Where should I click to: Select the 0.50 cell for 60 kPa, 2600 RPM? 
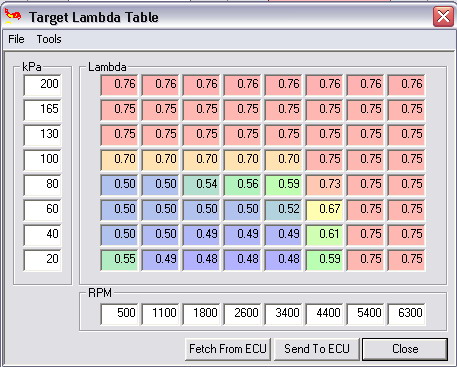point(242,210)
